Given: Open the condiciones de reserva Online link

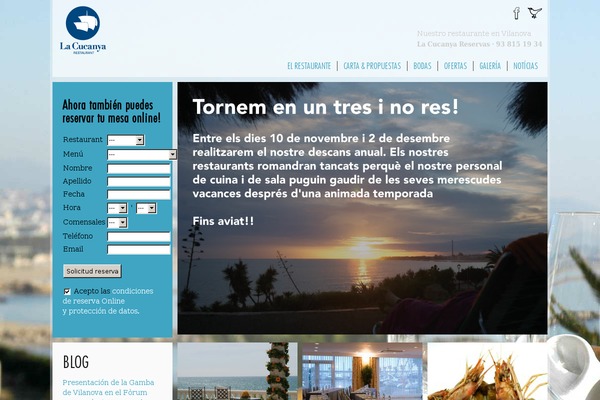Looking at the screenshot, I should (108, 296).
